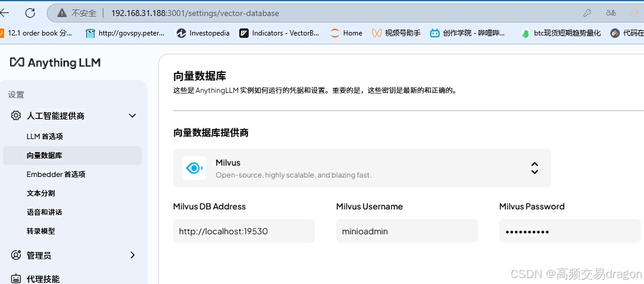Click the gear icon beside 人工智能提供商
644x284 pixels.
(x=15, y=115)
